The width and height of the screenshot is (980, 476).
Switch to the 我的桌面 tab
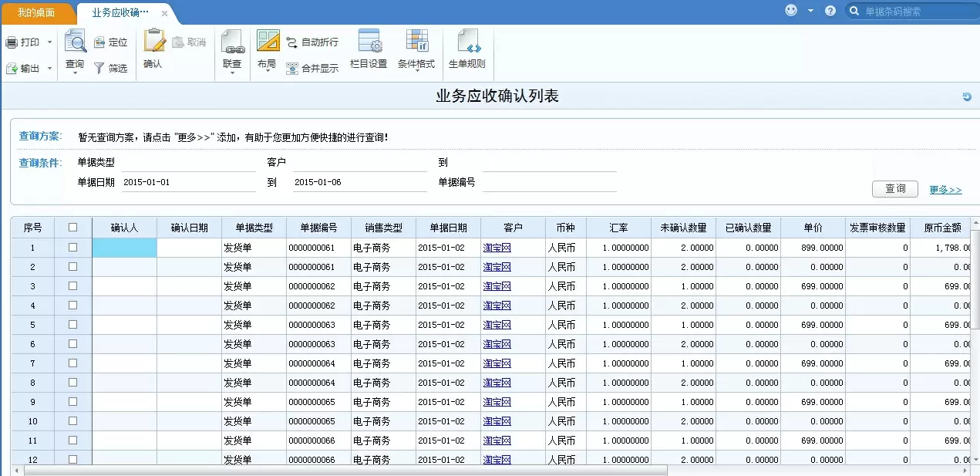pyautogui.click(x=36, y=13)
